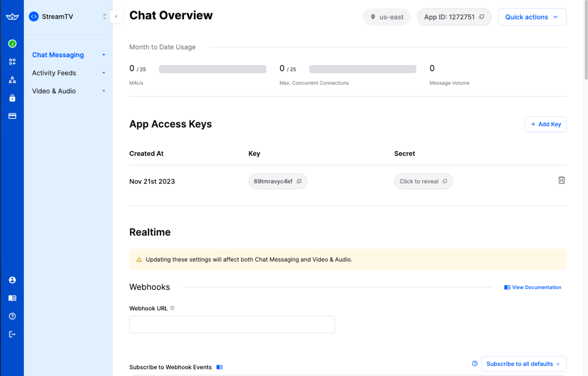This screenshot has width=588, height=376.
Task: Click inside the Webhook URL input field
Action: coord(232,324)
